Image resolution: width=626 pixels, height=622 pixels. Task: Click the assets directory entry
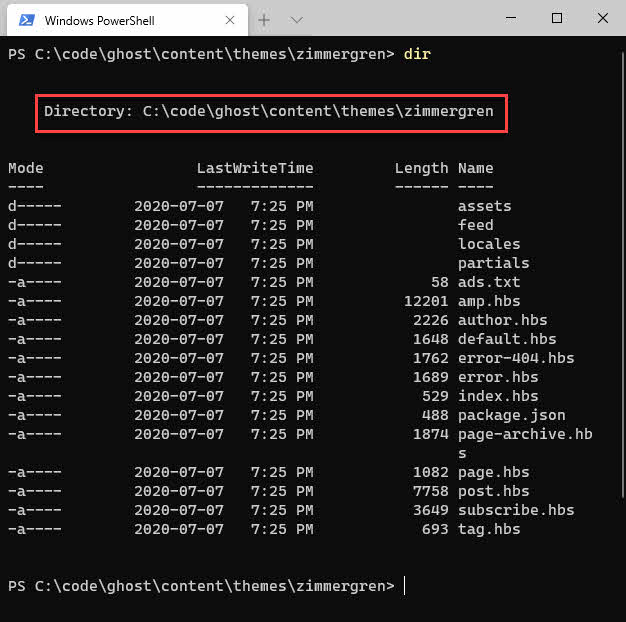click(484, 206)
